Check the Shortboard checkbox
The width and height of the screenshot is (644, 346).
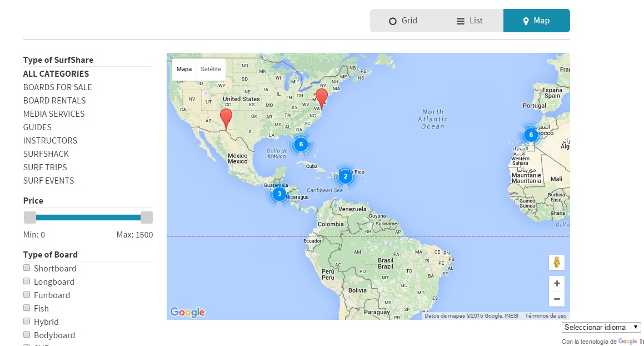point(27,268)
